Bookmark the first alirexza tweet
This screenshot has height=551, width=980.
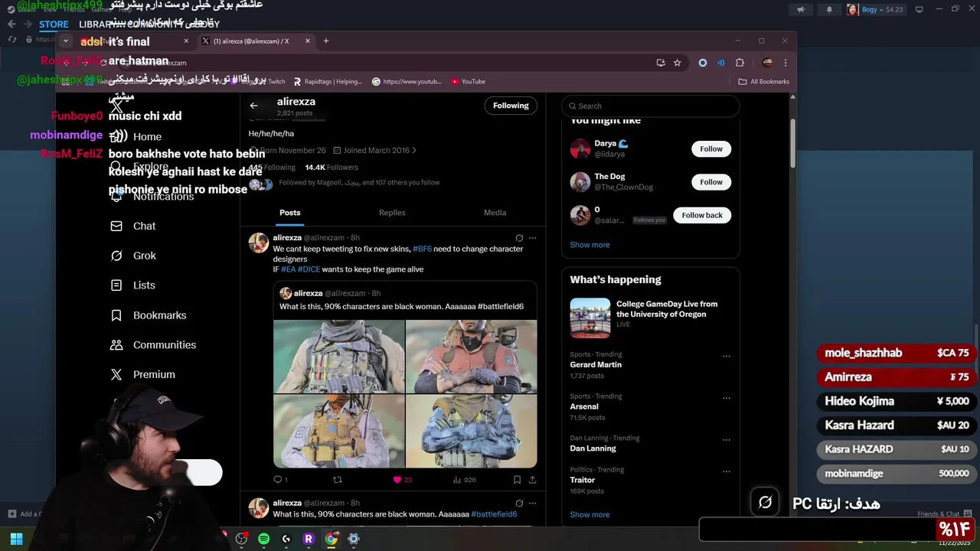click(x=517, y=480)
